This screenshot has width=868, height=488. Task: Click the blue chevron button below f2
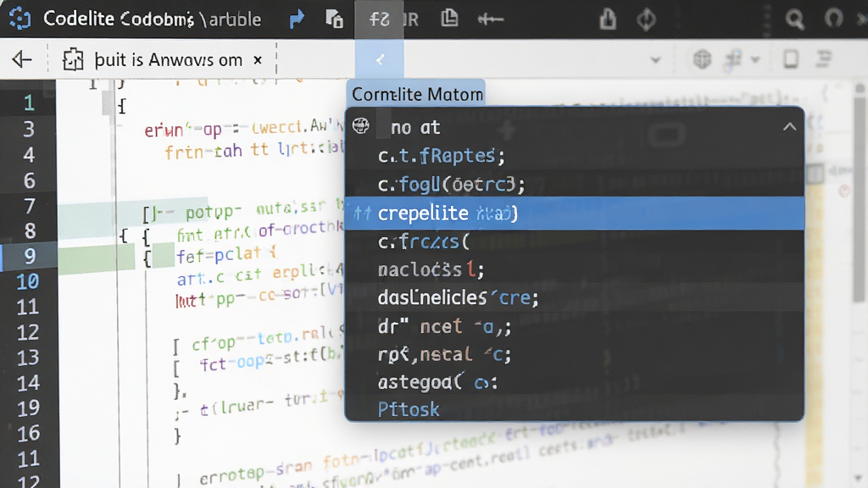coord(379,59)
